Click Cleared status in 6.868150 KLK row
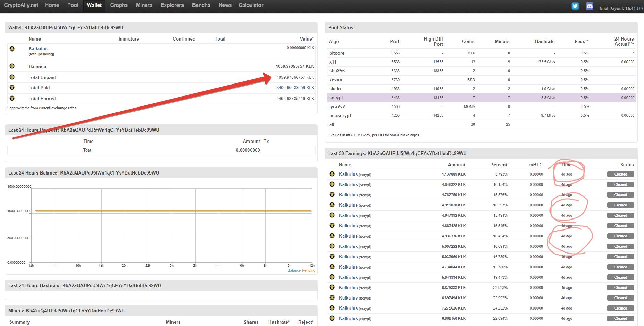The width and height of the screenshot is (644, 326). click(x=621, y=318)
